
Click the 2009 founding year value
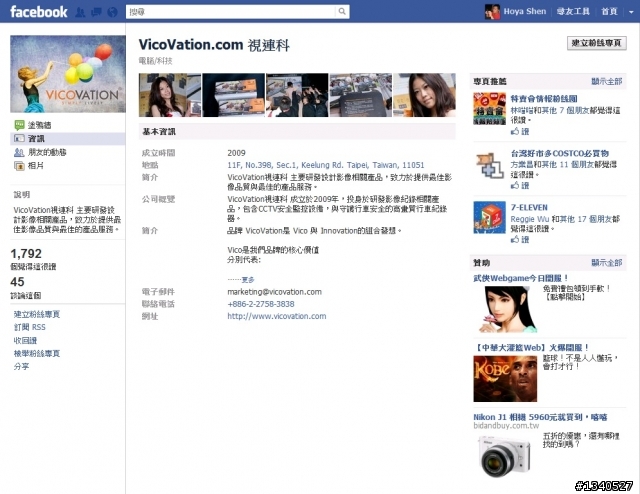(x=236, y=153)
